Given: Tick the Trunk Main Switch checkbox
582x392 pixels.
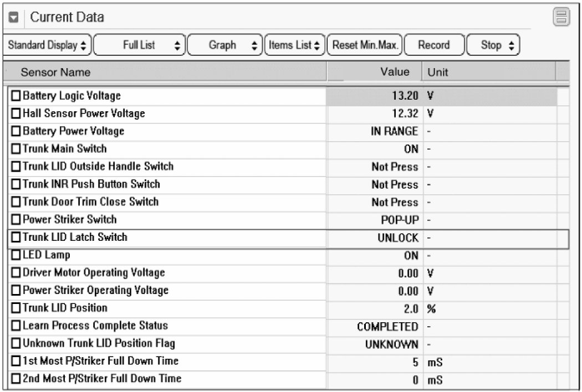Looking at the screenshot, I should 16,149.
